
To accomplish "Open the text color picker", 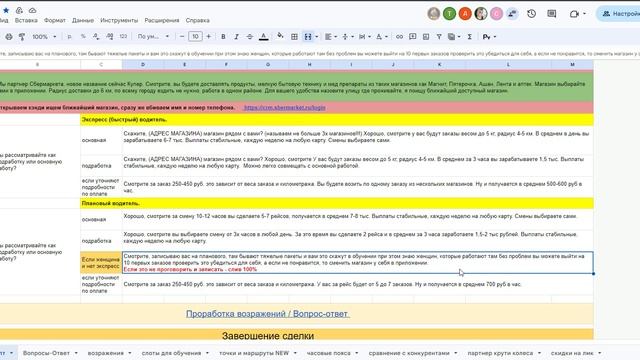I will coord(264,37).
